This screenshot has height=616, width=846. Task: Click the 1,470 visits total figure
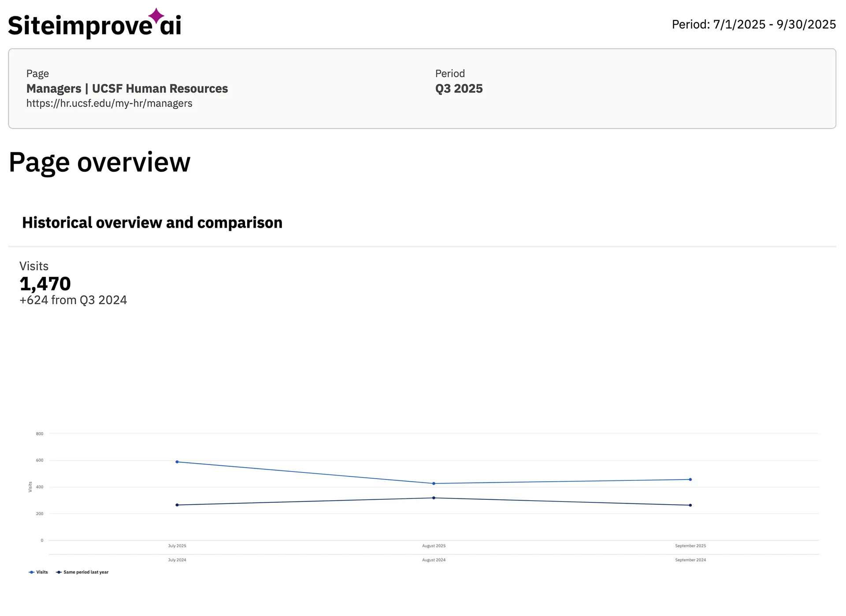click(x=45, y=284)
